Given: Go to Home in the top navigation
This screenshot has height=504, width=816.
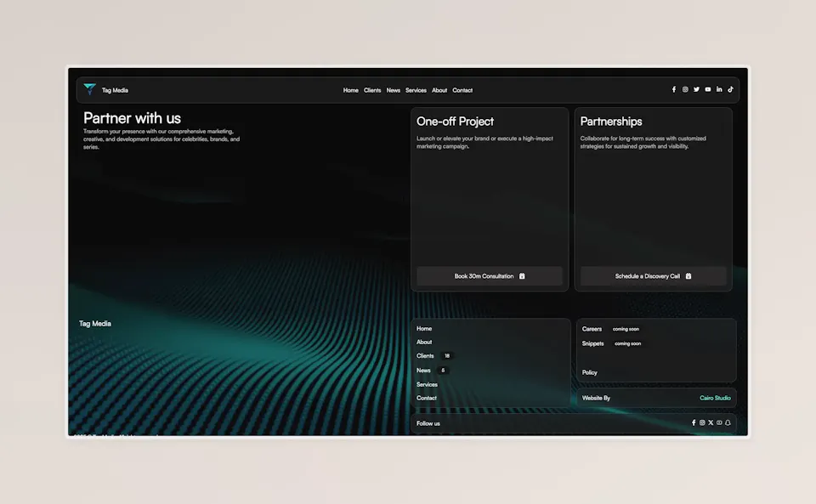Looking at the screenshot, I should pyautogui.click(x=351, y=90).
